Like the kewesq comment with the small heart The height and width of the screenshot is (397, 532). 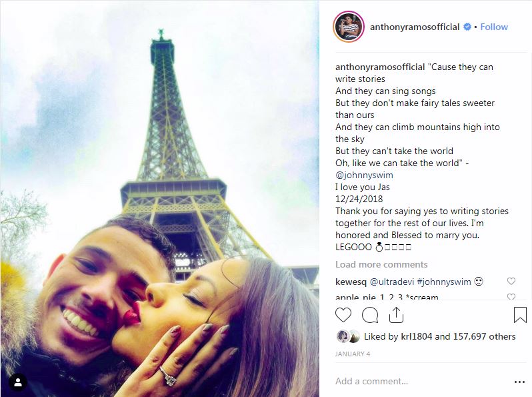tap(511, 281)
